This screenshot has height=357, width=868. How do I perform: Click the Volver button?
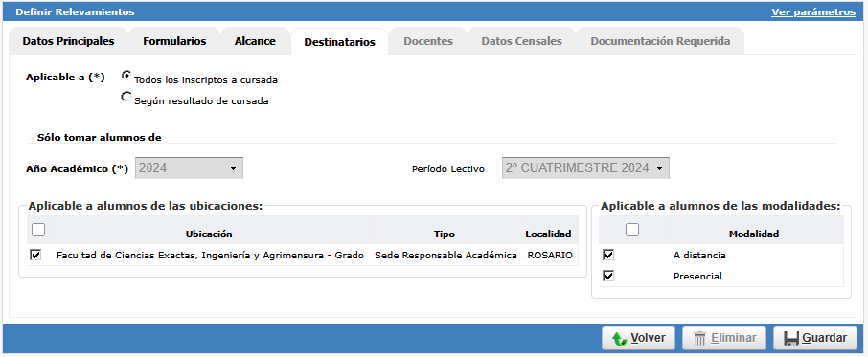[x=639, y=338]
